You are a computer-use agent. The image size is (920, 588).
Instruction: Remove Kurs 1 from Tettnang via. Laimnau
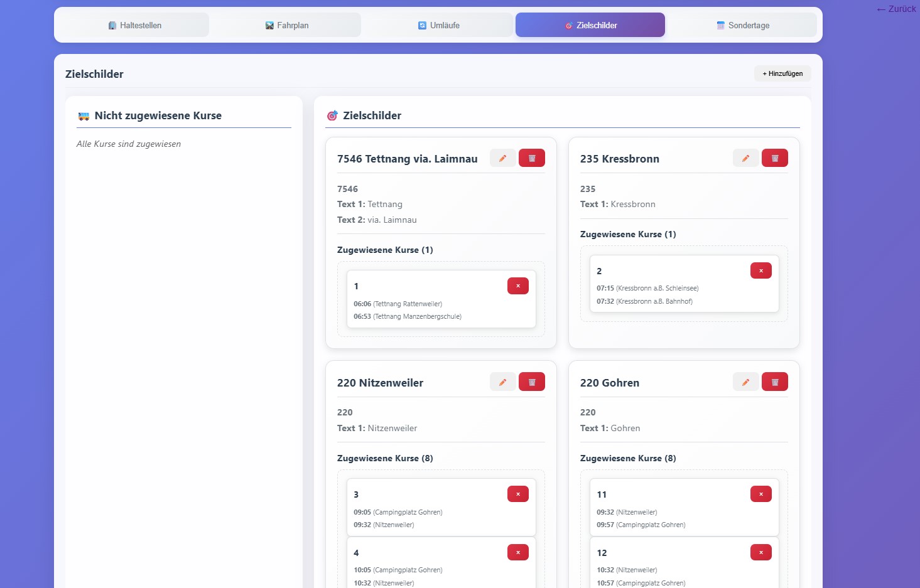(x=517, y=286)
